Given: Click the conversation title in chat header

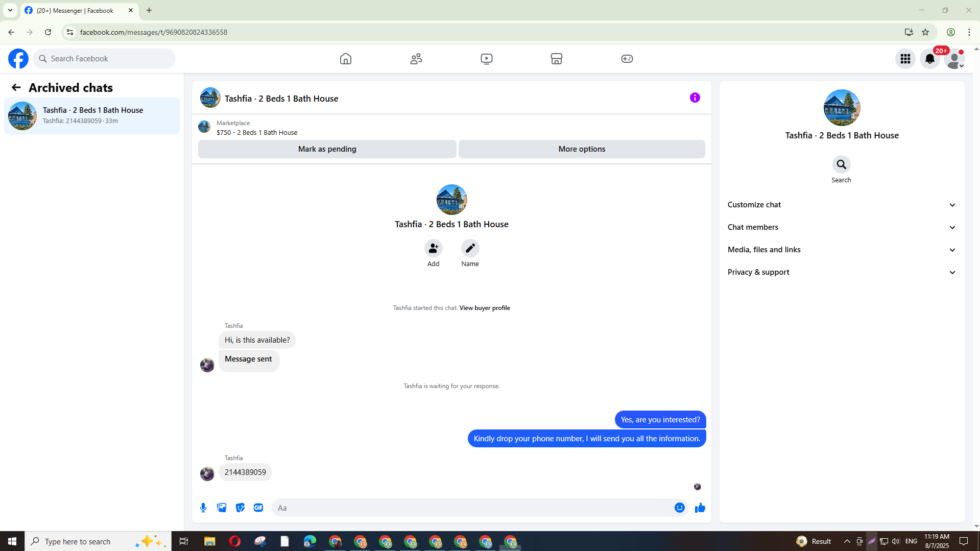Looking at the screenshot, I should point(281,99).
